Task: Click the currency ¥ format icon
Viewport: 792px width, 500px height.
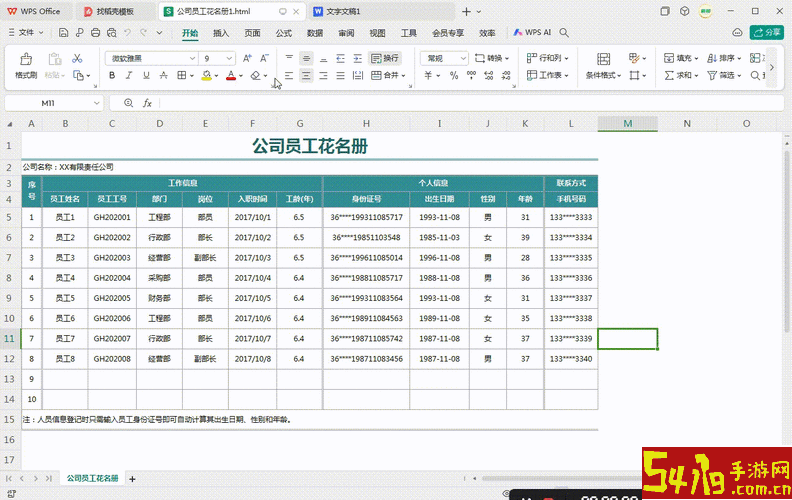Action: tap(428, 75)
